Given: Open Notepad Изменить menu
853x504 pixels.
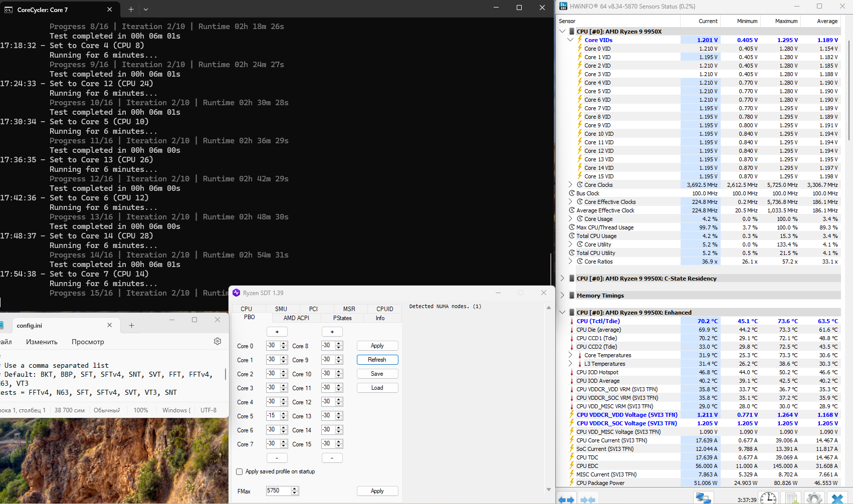Looking at the screenshot, I should pyautogui.click(x=42, y=342).
